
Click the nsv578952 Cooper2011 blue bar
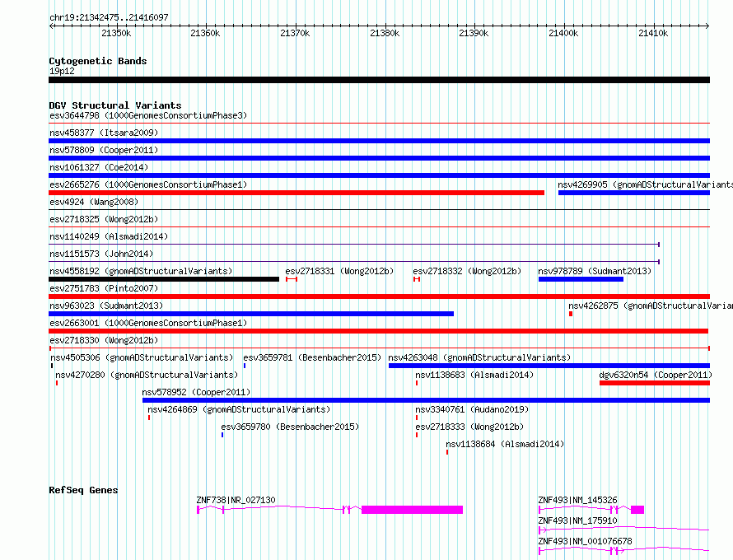[x=426, y=400]
